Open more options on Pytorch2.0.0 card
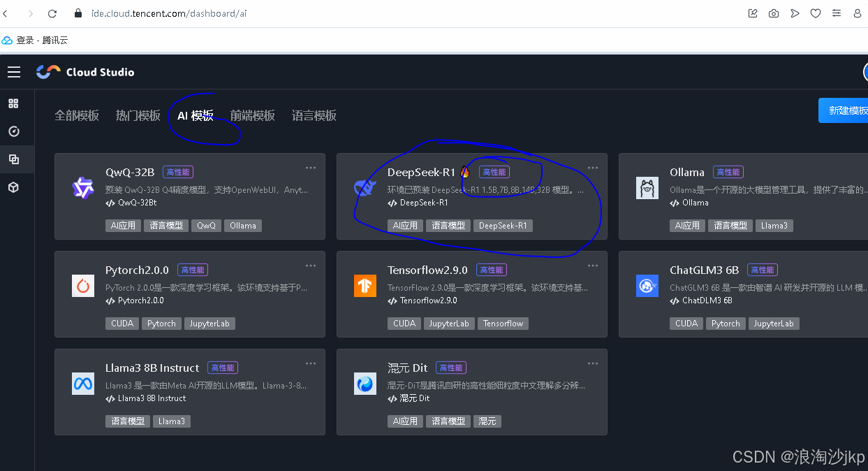This screenshot has height=471, width=868. (x=311, y=266)
